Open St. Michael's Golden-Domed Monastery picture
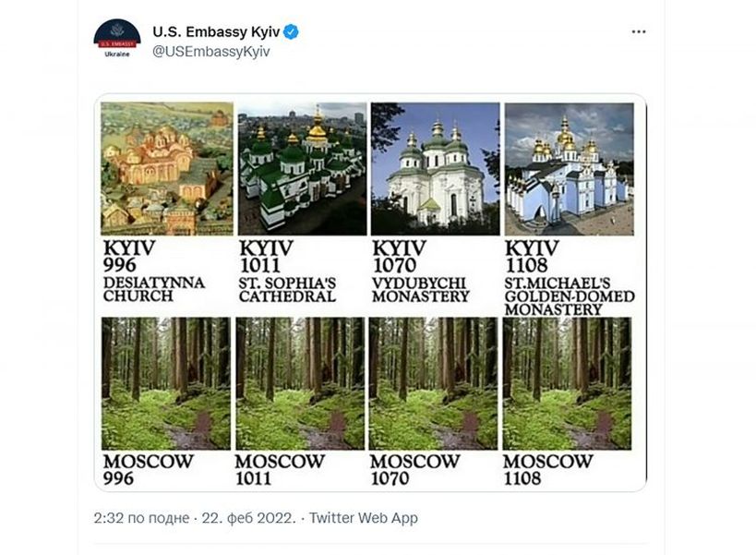The width and height of the screenshot is (756, 555). tap(569, 169)
